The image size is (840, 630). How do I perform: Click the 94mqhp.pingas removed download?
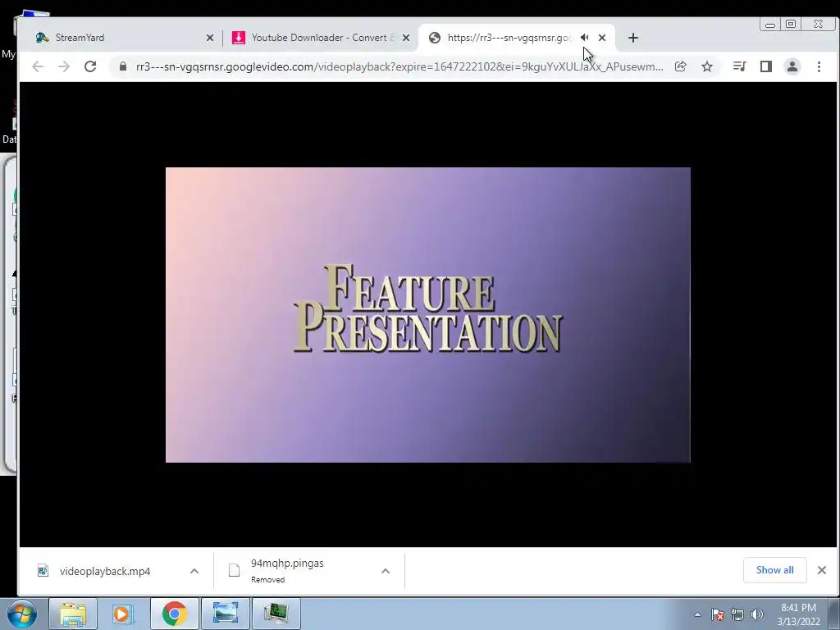tap(287, 571)
